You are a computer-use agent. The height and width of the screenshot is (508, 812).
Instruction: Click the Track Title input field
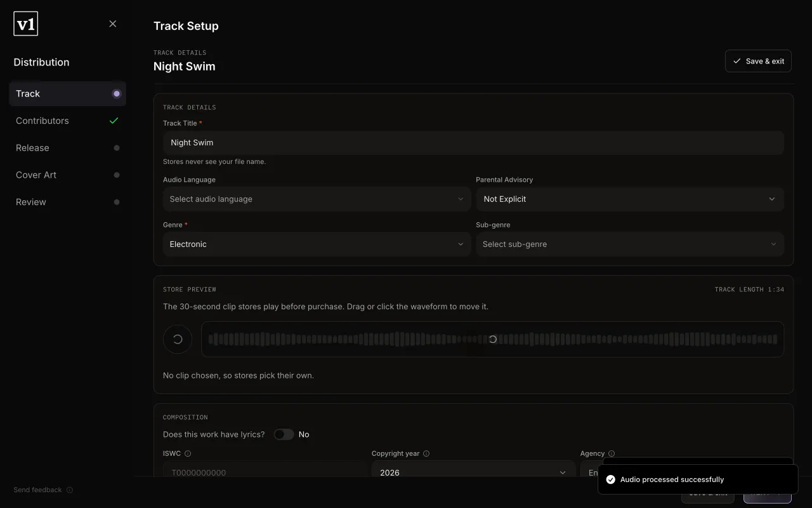pos(473,143)
